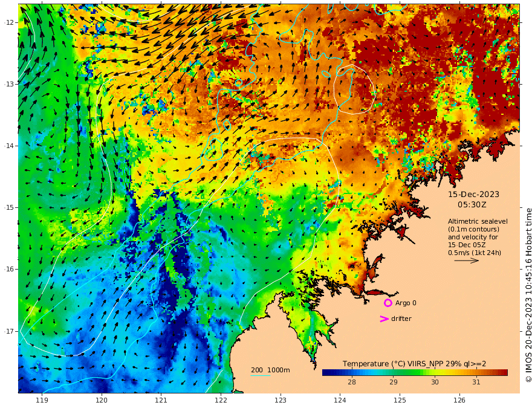Click the 0.5m/s velocity scale arrow
This screenshot has height=411, width=532.
pos(466,261)
